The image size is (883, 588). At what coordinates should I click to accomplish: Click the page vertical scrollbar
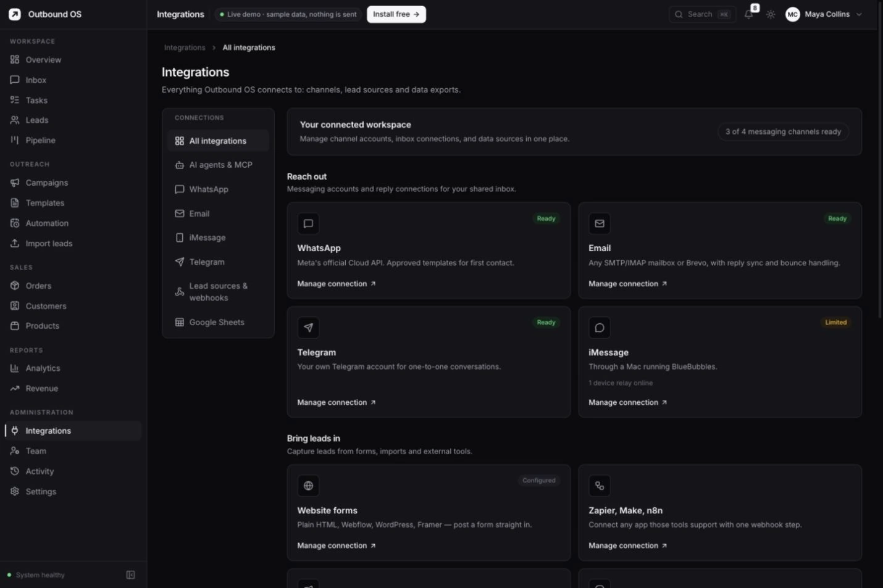880,160
